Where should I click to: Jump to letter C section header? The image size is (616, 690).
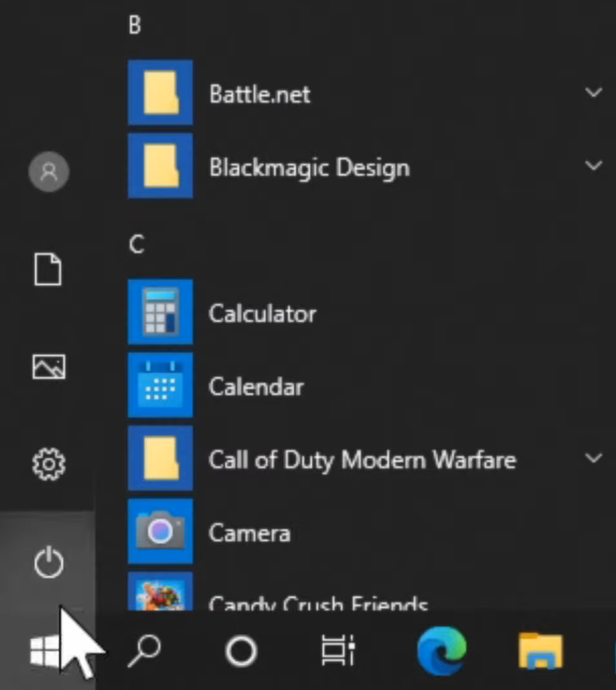[137, 244]
